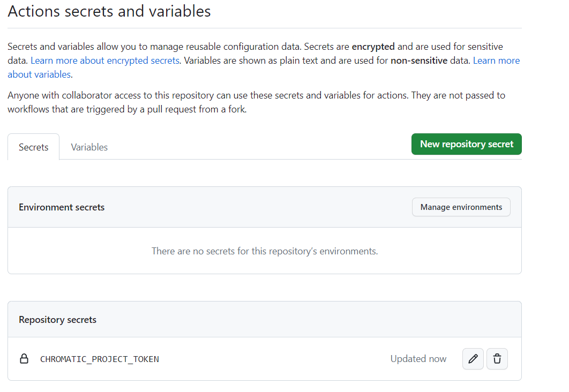Click the Environment secrets section header
Viewport: 569px width, 392px height.
62,207
